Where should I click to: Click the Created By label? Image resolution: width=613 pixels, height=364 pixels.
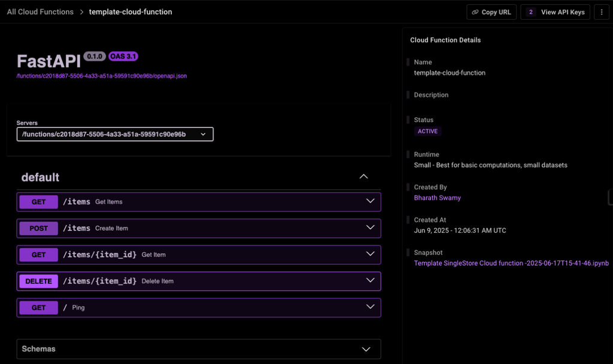[430, 187]
